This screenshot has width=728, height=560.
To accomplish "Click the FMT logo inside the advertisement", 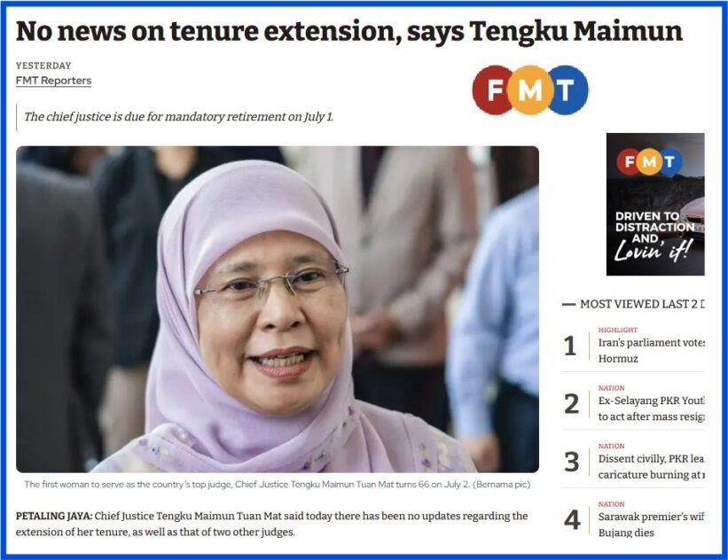I will point(650,161).
